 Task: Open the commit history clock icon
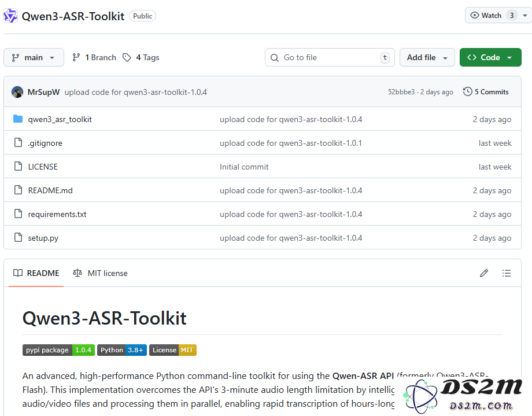(467, 91)
